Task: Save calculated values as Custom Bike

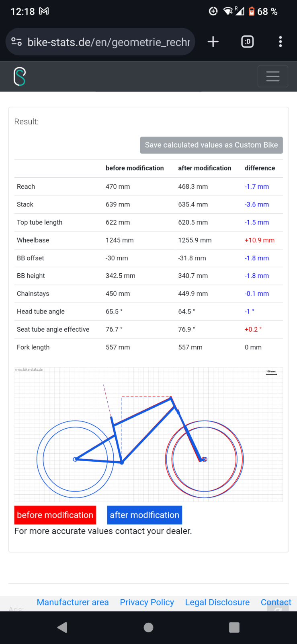Action: (x=211, y=145)
